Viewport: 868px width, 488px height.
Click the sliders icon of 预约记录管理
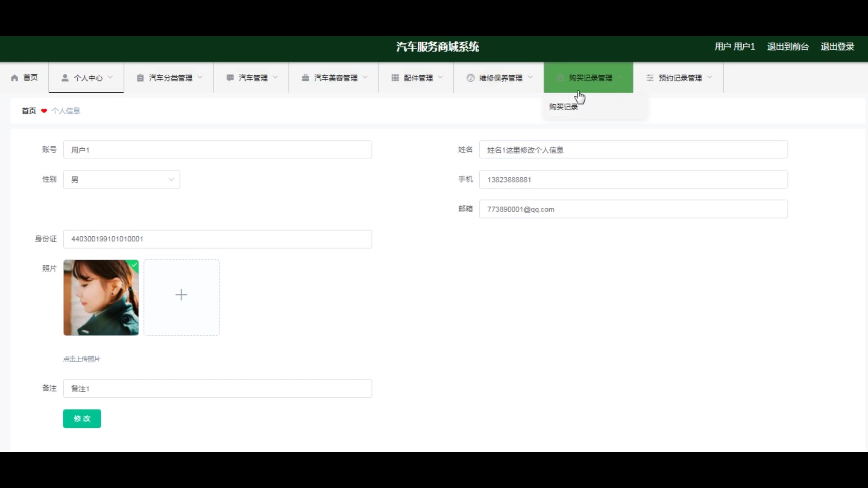[x=650, y=78]
